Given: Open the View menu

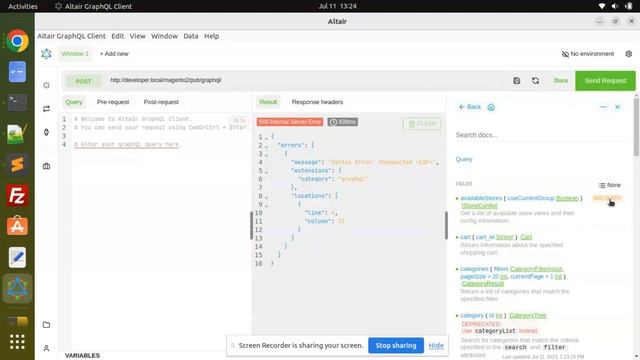Looking at the screenshot, I should click(x=138, y=36).
